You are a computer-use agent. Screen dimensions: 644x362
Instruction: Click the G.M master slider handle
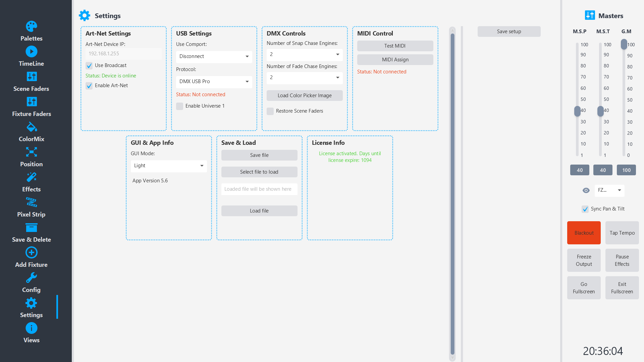[x=624, y=44]
